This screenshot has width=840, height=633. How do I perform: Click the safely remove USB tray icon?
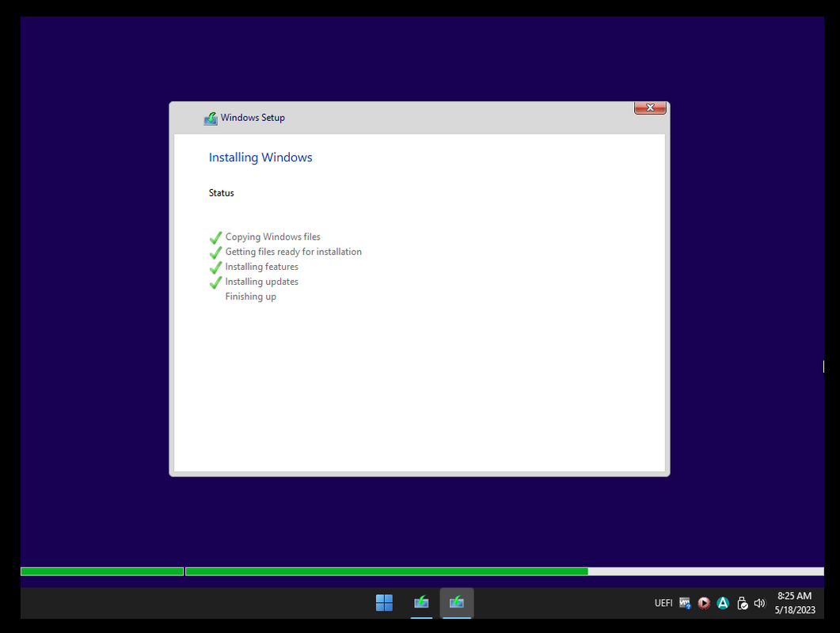[742, 604]
